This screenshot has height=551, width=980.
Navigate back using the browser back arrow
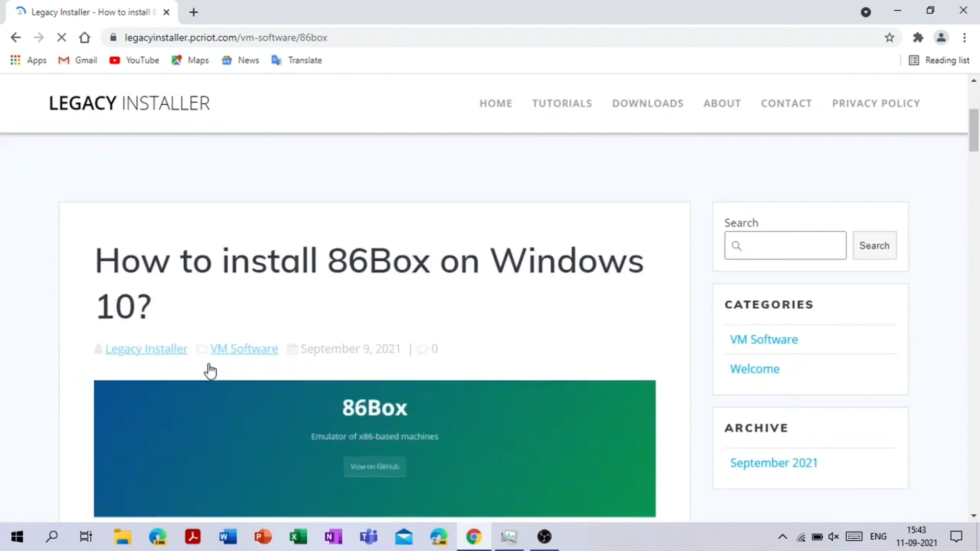[16, 37]
